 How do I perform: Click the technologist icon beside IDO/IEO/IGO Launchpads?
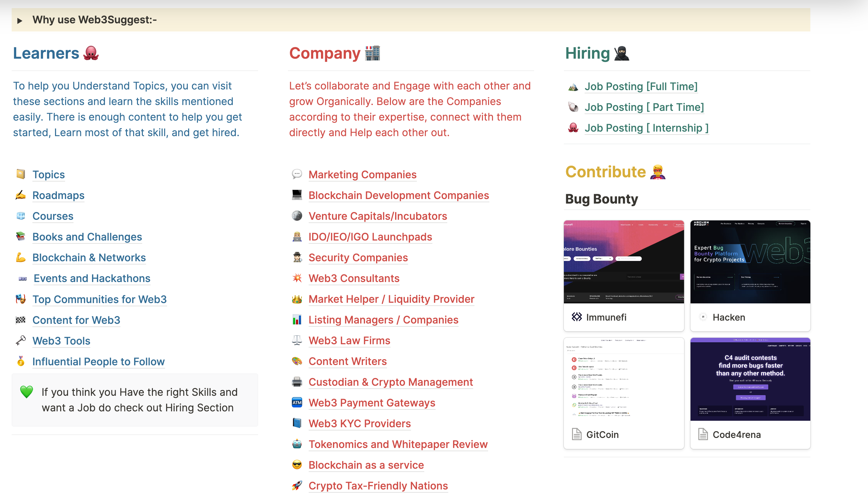[x=297, y=237]
